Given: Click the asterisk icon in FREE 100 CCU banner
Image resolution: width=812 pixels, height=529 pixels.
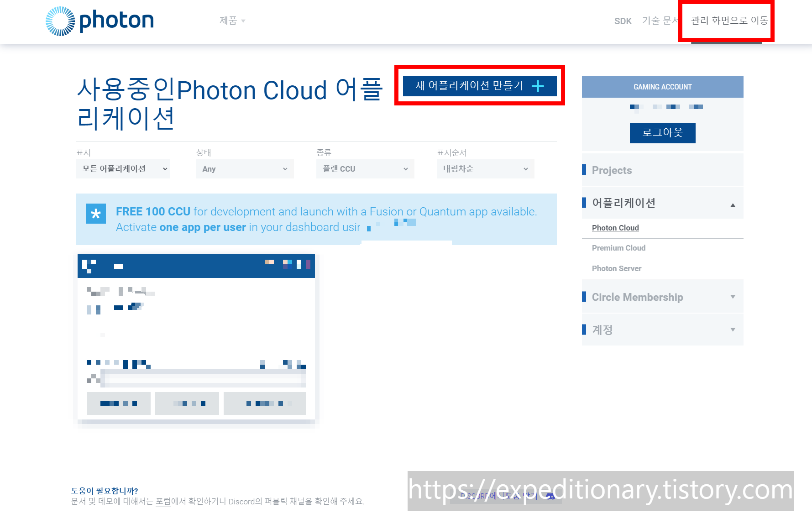Looking at the screenshot, I should (96, 214).
